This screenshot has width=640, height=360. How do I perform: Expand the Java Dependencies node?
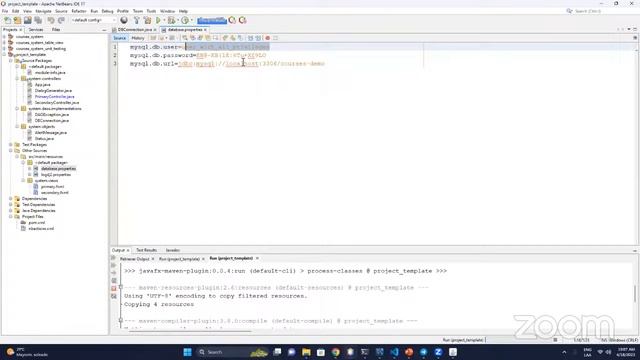coord(11,211)
